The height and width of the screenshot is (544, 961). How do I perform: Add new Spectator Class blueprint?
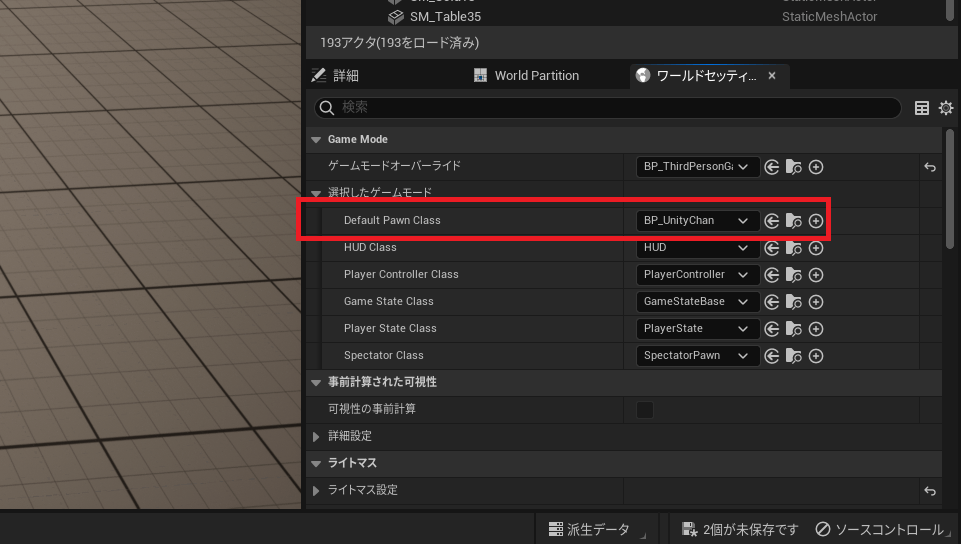(x=816, y=355)
